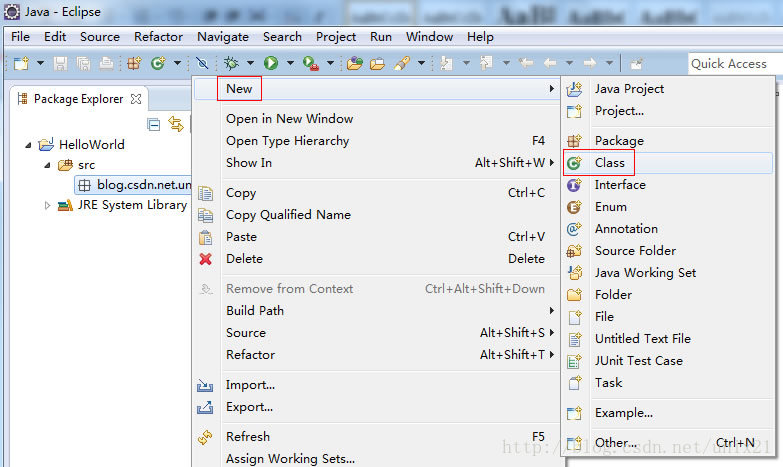This screenshot has height=467, width=783.
Task: Click the New wizard toolbar icon
Action: pos(21,63)
